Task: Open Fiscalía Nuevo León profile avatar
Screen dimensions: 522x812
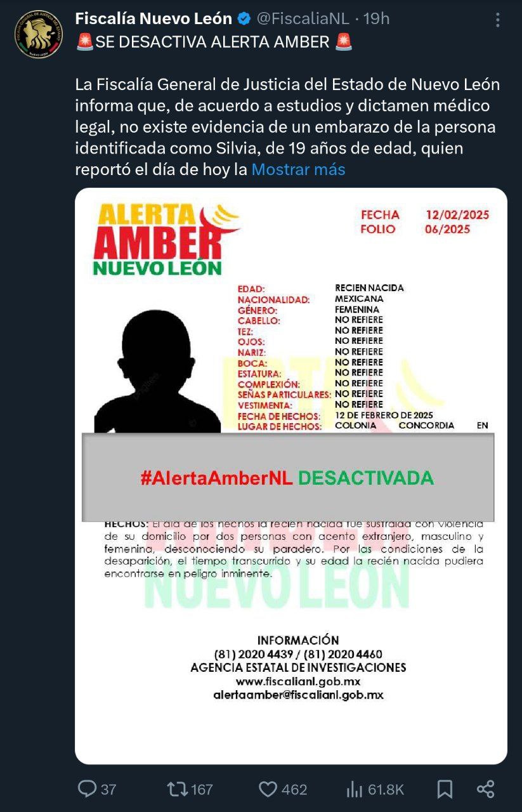Action: coord(39,34)
